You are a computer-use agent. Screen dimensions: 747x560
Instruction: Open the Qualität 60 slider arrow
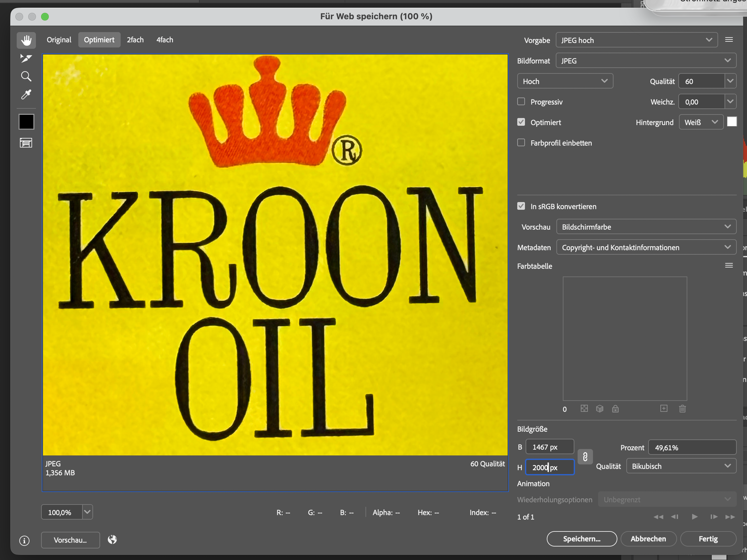pyautogui.click(x=730, y=81)
